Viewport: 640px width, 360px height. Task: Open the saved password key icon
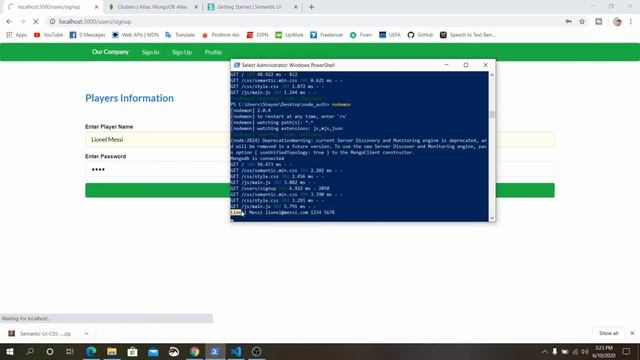click(x=568, y=22)
